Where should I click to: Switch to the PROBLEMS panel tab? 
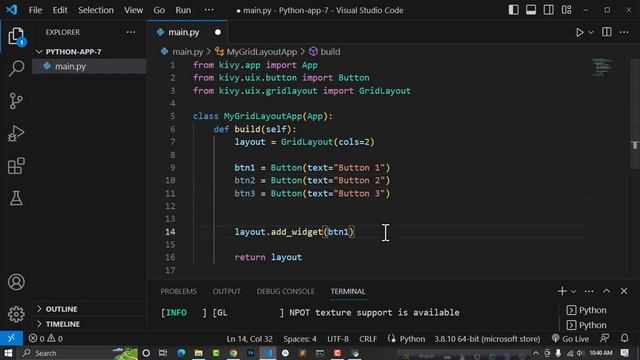pos(178,291)
